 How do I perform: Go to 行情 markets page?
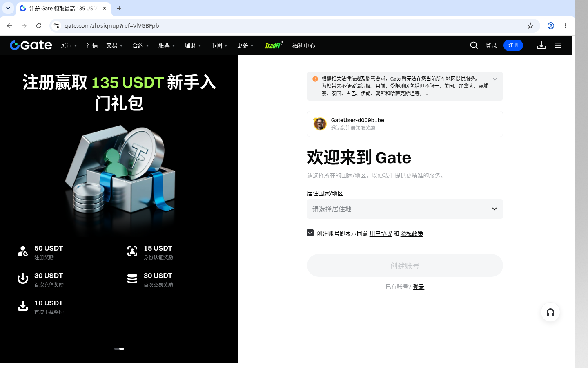tap(92, 45)
